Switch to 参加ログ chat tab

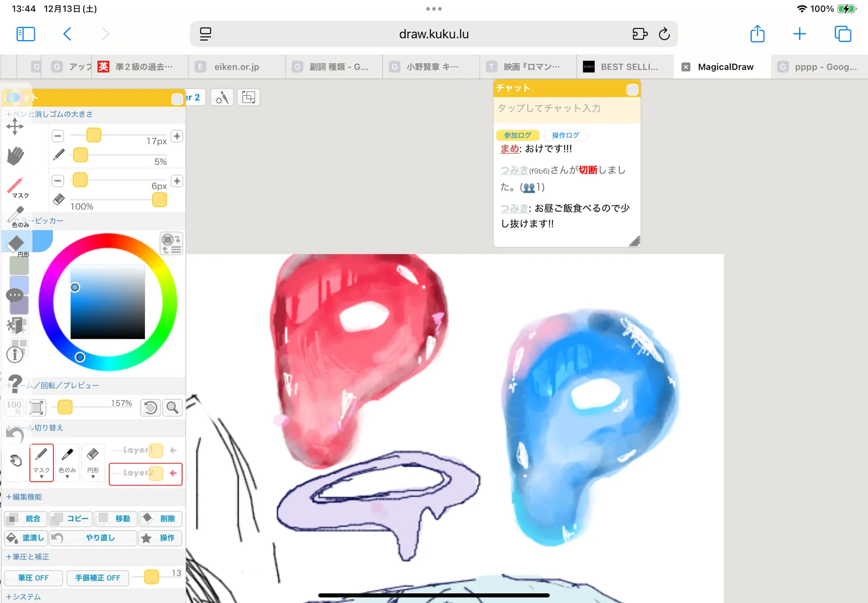click(x=517, y=135)
